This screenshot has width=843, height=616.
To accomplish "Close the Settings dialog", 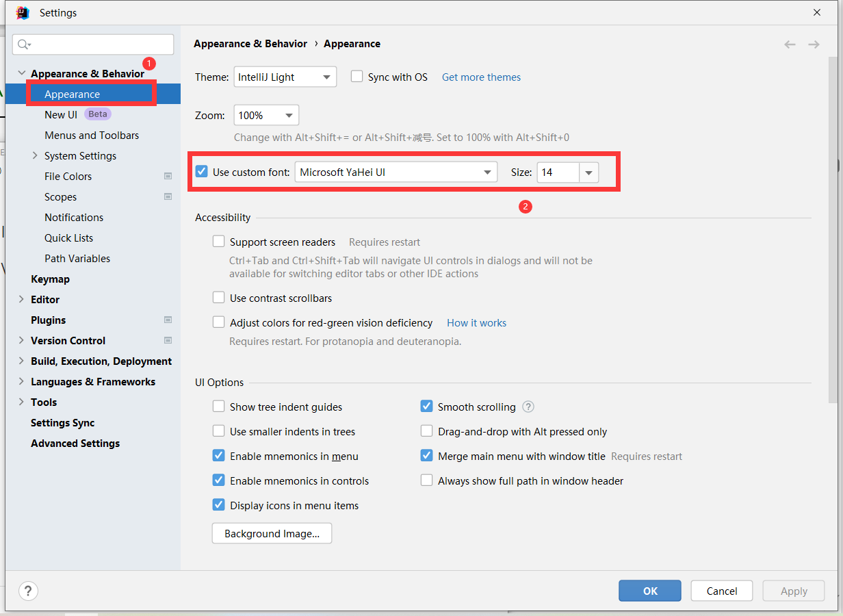I will [817, 12].
